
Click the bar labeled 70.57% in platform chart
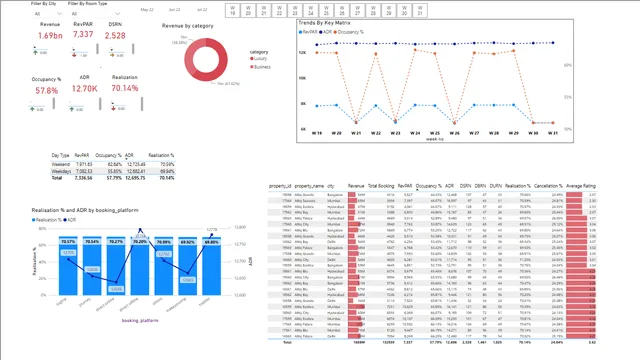point(68,266)
